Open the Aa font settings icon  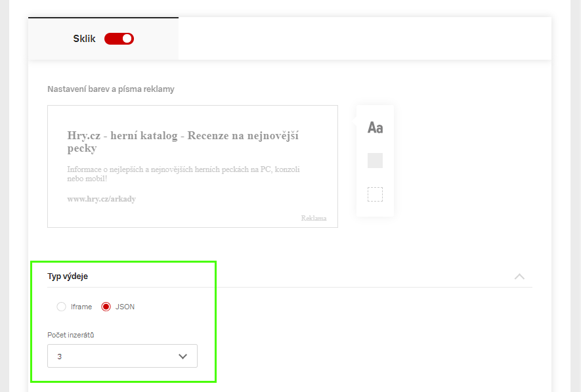tap(375, 128)
